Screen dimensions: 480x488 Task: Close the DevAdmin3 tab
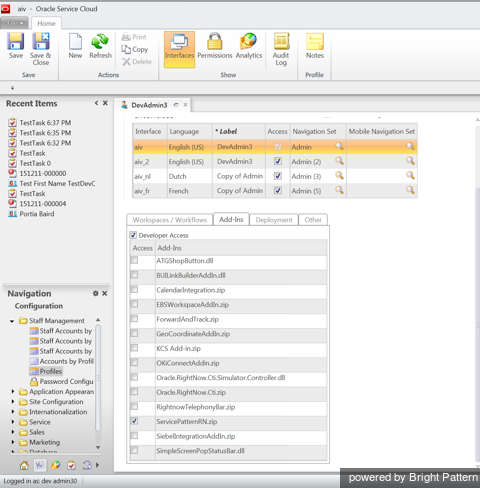coord(185,105)
